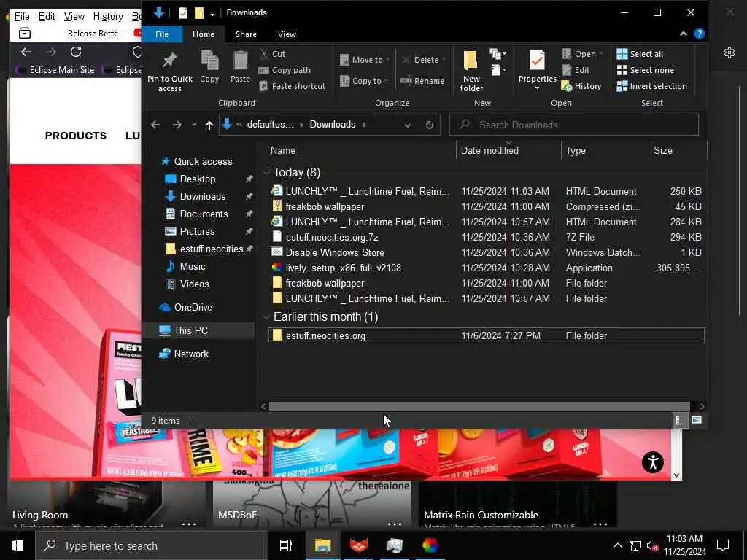Open the Lively Wallpaper taskbar icon
Screen dimensions: 747x560
click(430, 545)
